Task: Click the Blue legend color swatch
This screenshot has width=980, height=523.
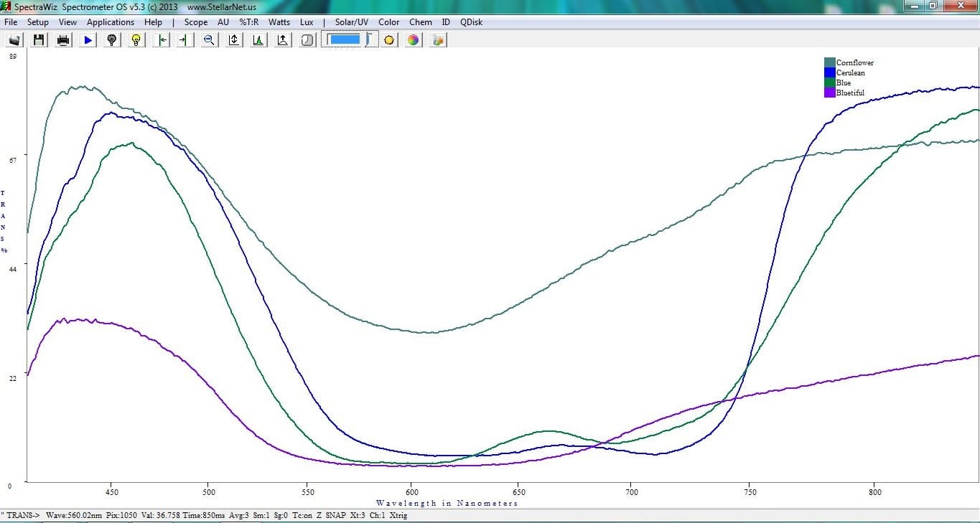Action: point(830,83)
